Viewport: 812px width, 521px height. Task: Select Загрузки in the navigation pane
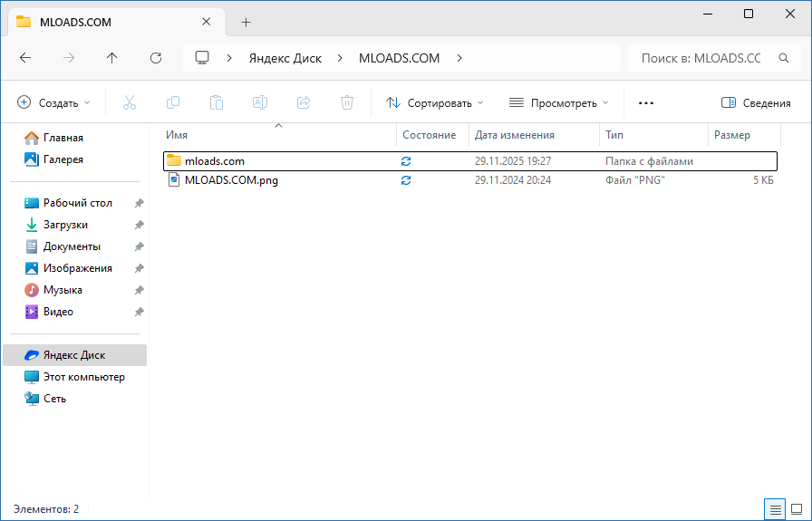65,225
